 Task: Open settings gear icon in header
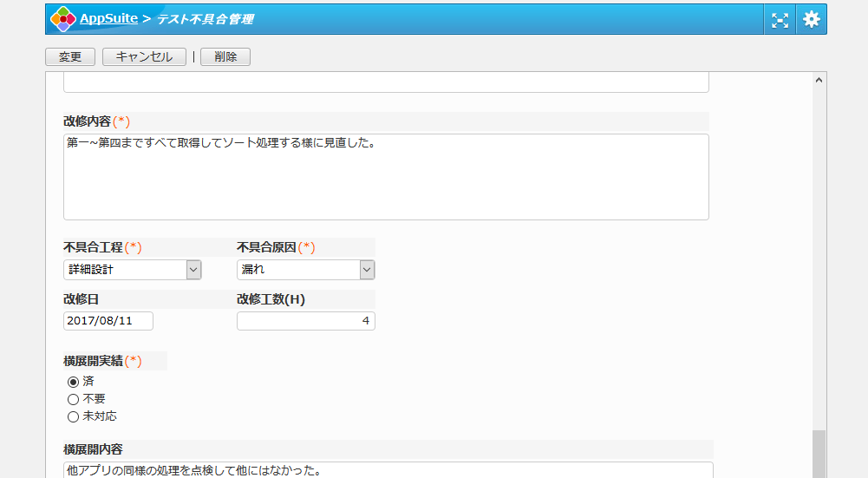coord(811,19)
